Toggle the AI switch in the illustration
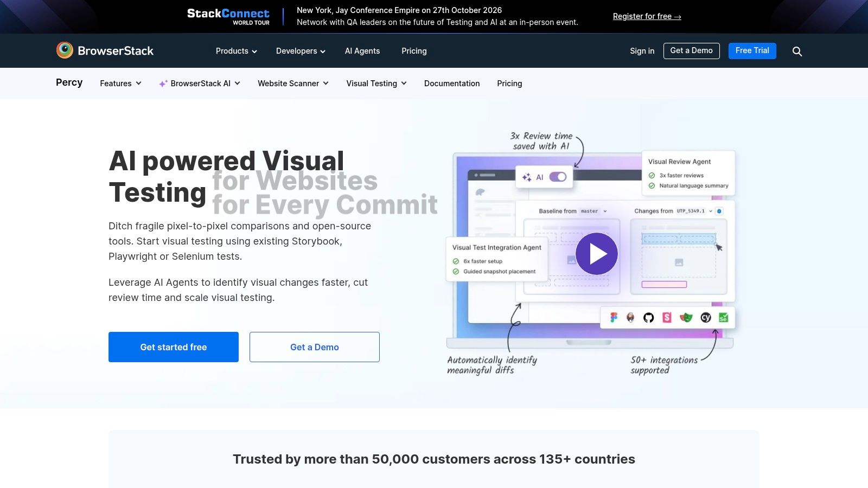 tap(558, 177)
